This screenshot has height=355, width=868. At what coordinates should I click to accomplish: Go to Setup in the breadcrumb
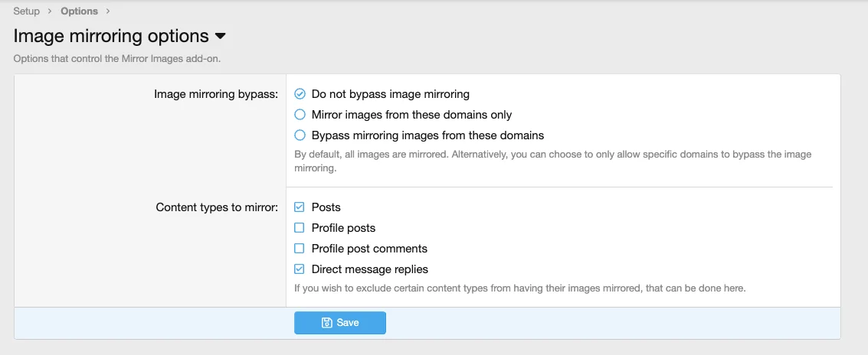tap(27, 11)
